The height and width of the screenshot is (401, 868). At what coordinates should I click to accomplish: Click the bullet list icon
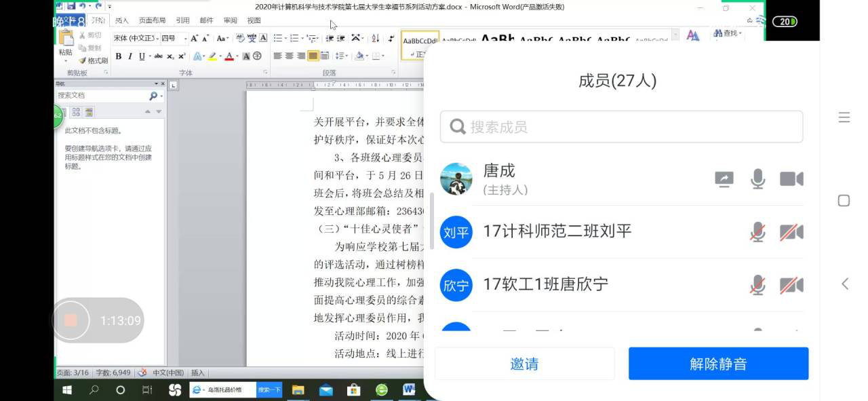[277, 38]
